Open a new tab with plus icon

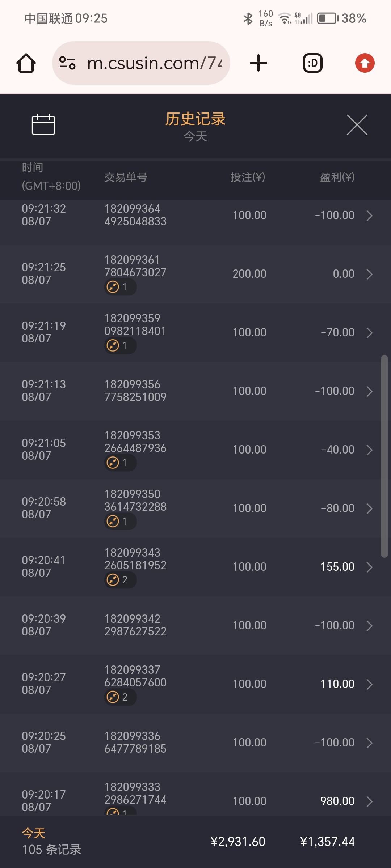(258, 63)
